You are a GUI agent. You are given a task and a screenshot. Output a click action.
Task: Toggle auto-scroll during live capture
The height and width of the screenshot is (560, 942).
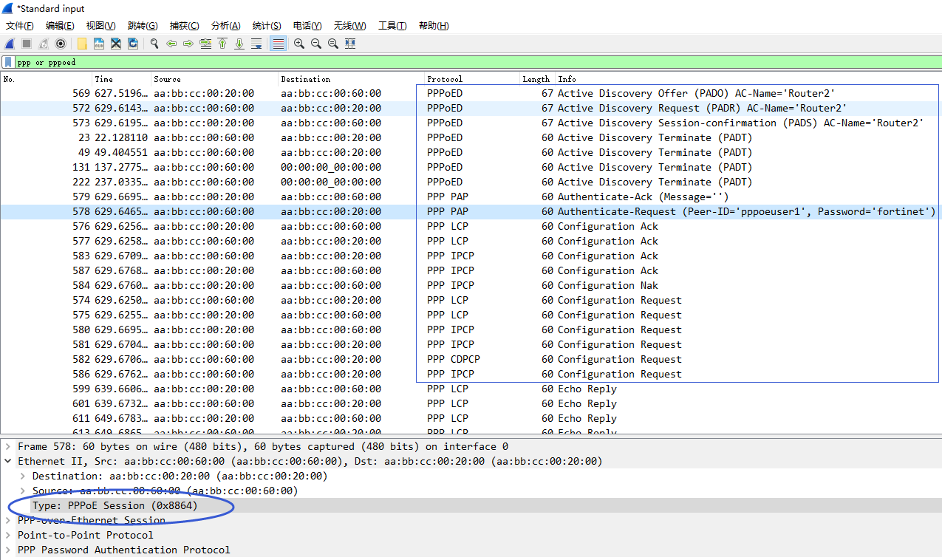(x=256, y=44)
